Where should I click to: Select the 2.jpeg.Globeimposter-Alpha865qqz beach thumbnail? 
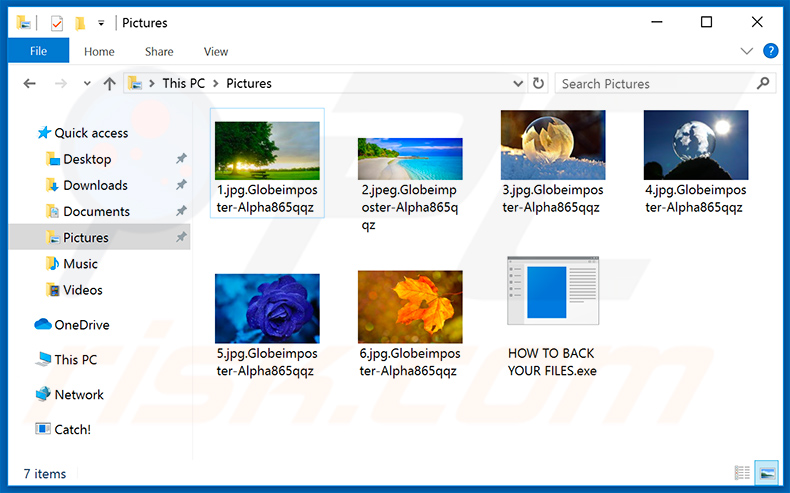[410, 159]
